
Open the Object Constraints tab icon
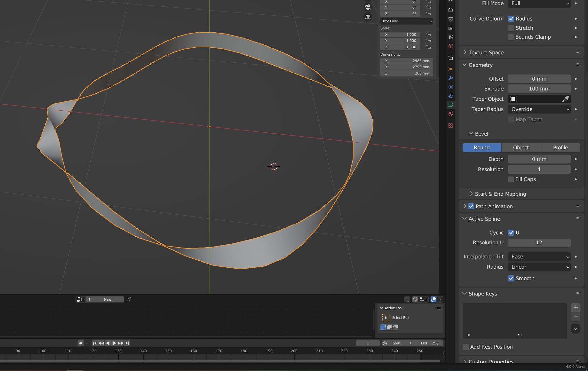pos(451,96)
